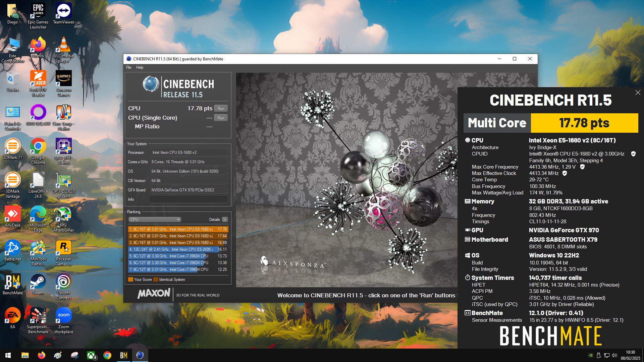Open MSI Afterburner desktop icon

[x=63, y=219]
